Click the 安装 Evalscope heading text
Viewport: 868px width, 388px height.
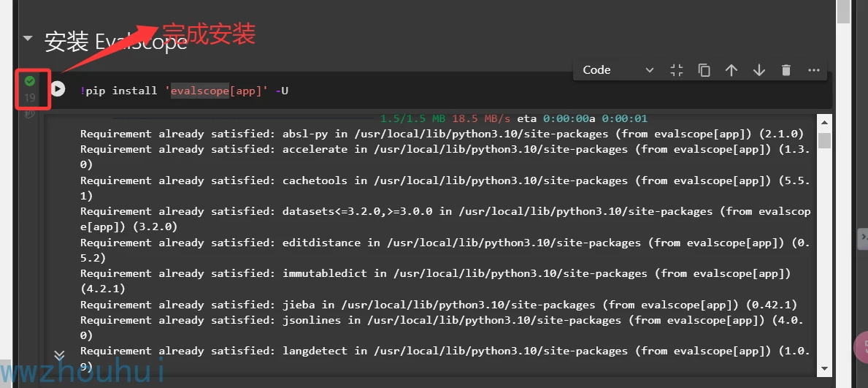click(116, 42)
